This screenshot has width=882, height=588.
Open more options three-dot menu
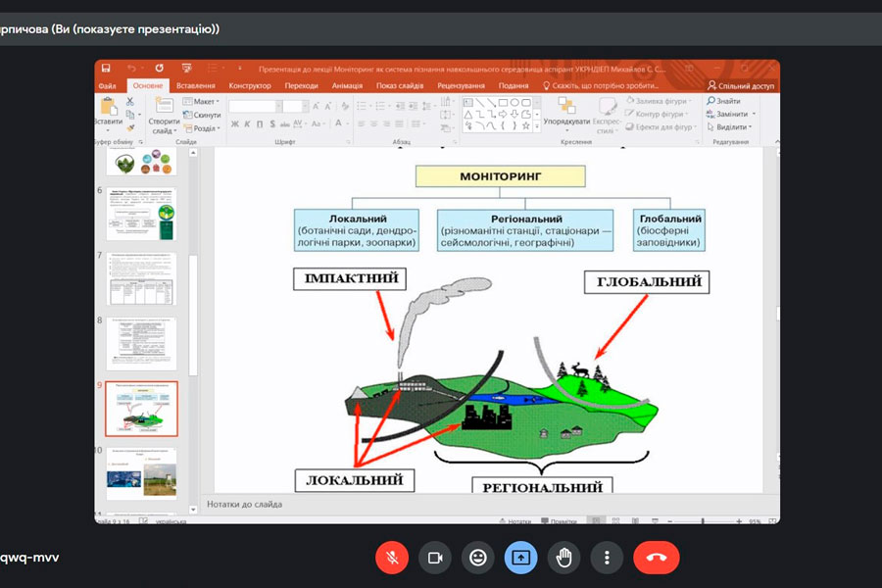608,558
